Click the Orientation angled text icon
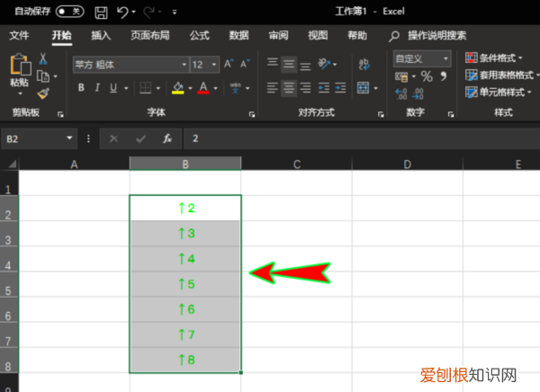 [324, 64]
